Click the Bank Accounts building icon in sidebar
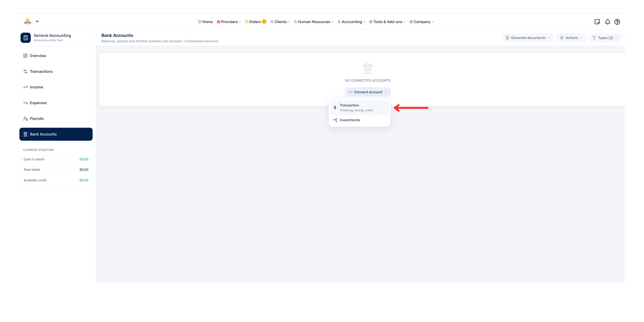This screenshot has height=322, width=644. [25, 134]
